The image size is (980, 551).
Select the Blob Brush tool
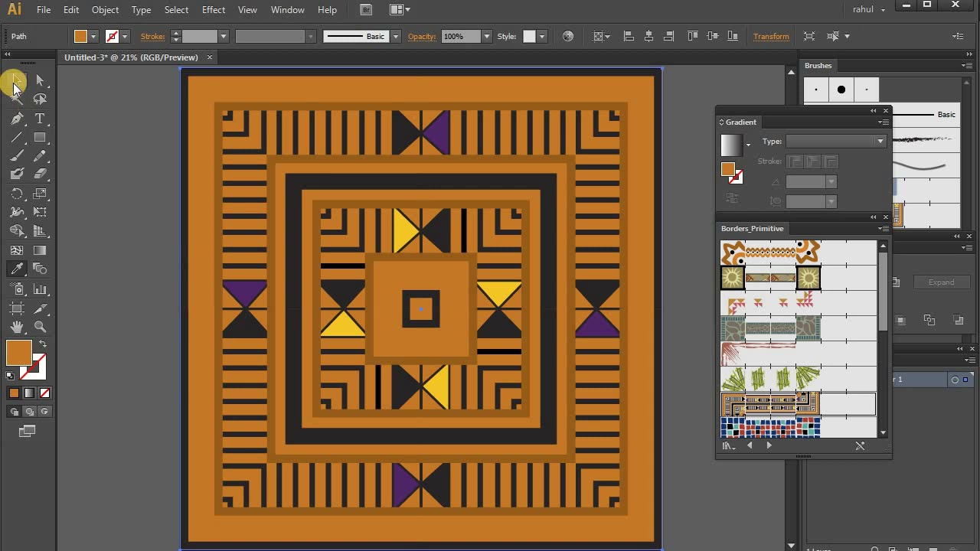point(17,174)
